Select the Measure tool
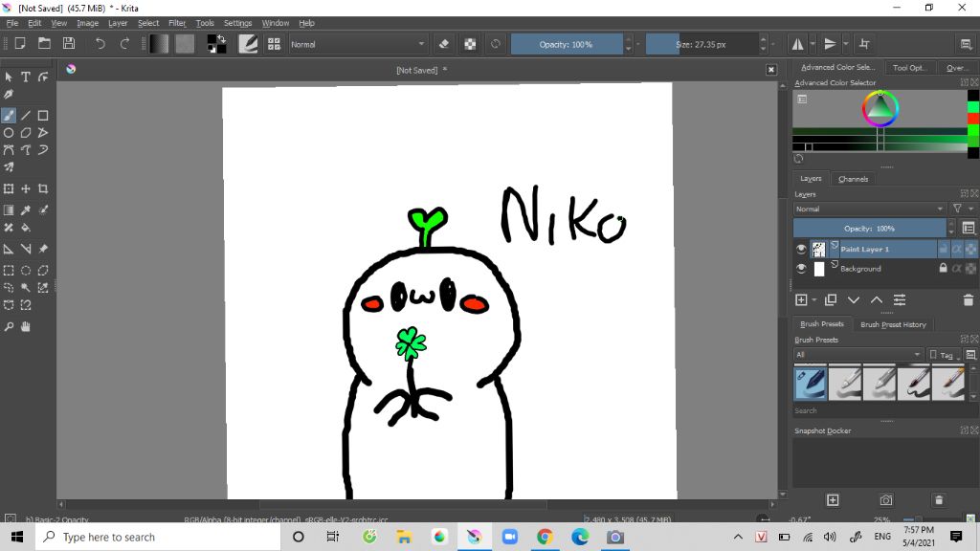Viewport: 980px width, 551px height. click(26, 249)
